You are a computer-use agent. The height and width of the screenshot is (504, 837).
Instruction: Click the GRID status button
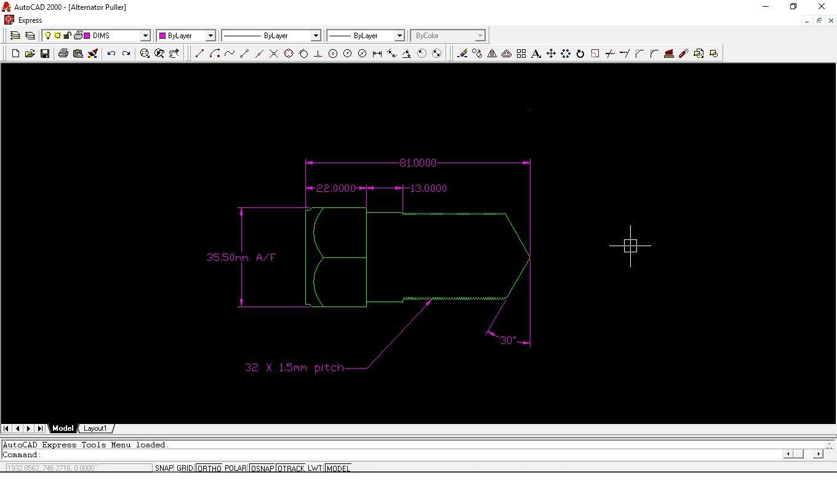click(185, 468)
